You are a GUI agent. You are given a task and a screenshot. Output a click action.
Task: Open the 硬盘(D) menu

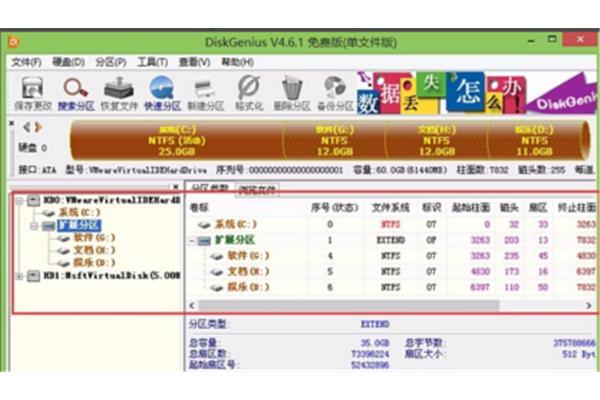click(68, 62)
